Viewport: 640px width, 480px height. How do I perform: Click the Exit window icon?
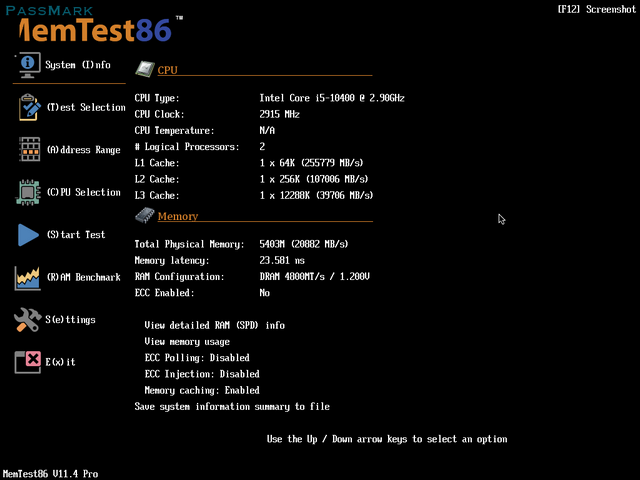(x=28, y=362)
